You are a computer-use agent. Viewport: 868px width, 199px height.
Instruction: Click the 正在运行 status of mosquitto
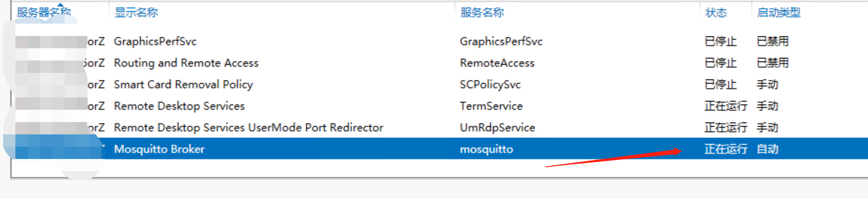pyautogui.click(x=725, y=149)
